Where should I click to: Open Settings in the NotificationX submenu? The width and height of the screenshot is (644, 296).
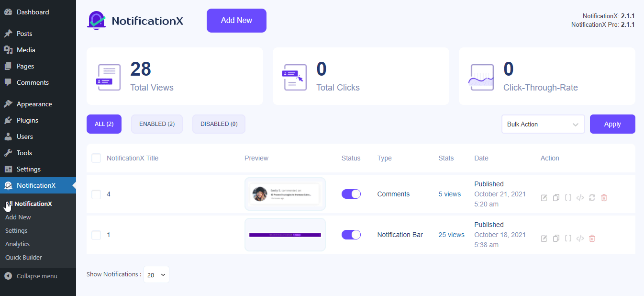point(16,230)
